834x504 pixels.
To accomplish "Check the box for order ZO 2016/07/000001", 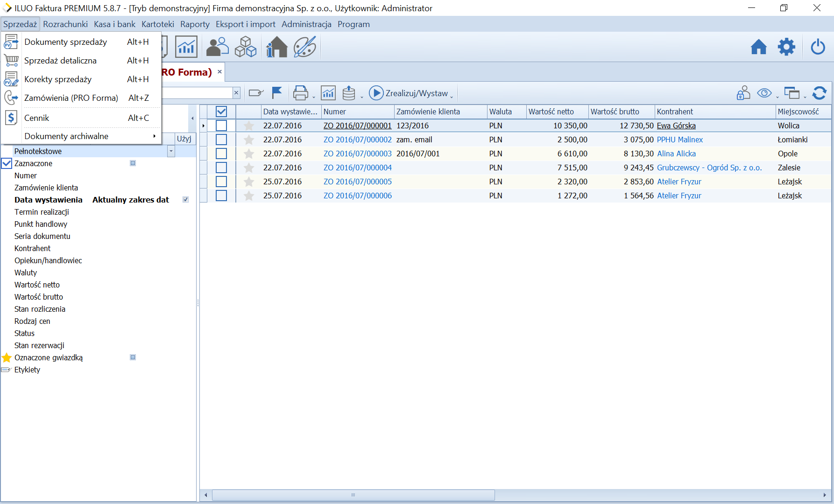I will click(x=221, y=126).
